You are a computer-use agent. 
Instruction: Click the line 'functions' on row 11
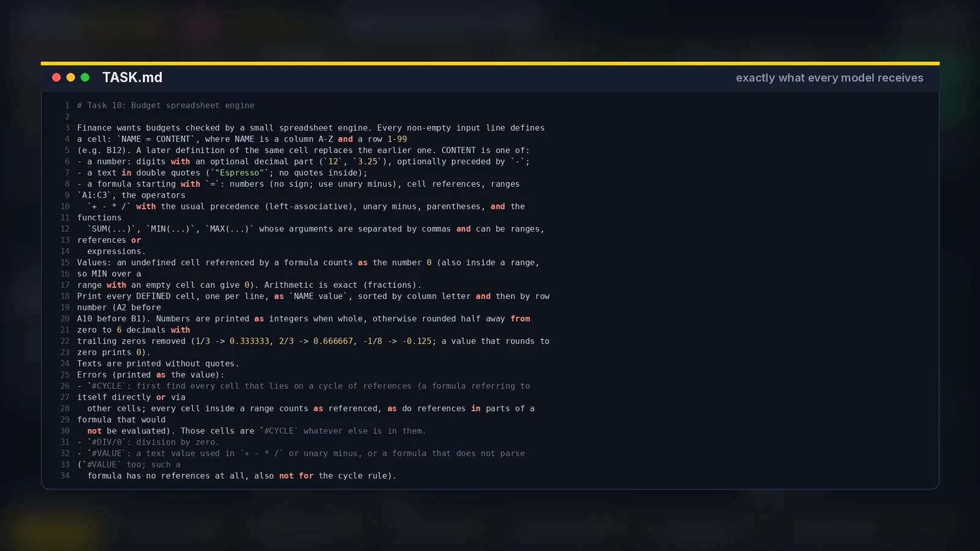(x=99, y=217)
